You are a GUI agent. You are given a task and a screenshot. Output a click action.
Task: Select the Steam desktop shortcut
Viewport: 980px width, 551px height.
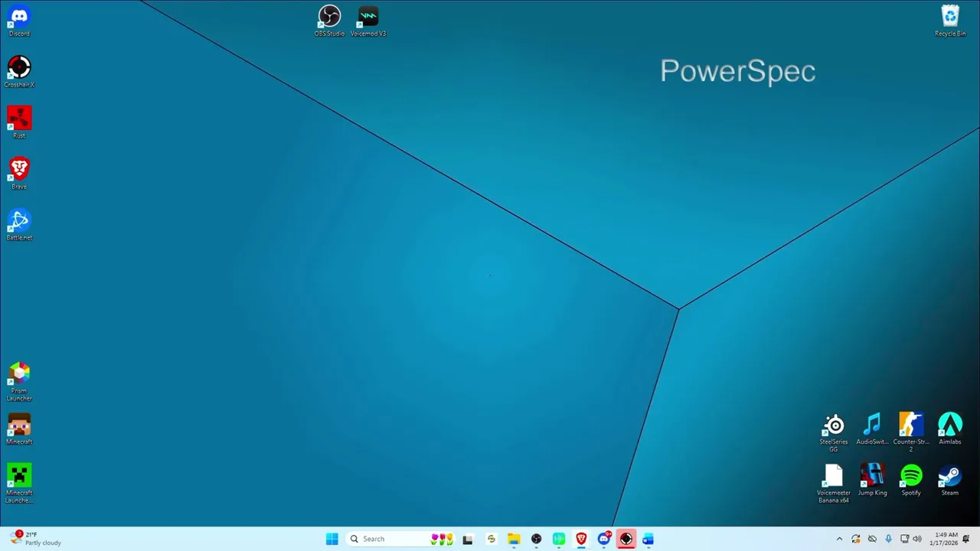pos(950,481)
